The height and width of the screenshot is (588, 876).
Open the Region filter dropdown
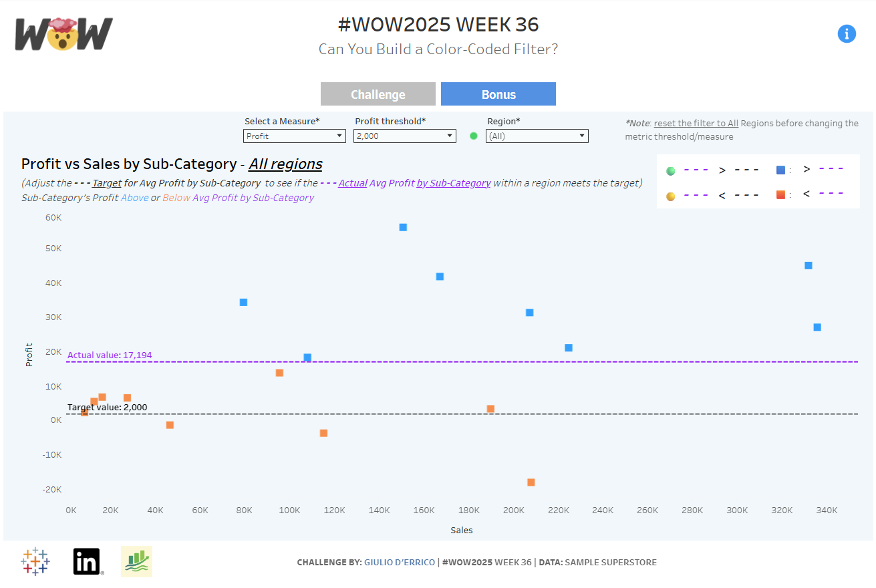tap(537, 136)
